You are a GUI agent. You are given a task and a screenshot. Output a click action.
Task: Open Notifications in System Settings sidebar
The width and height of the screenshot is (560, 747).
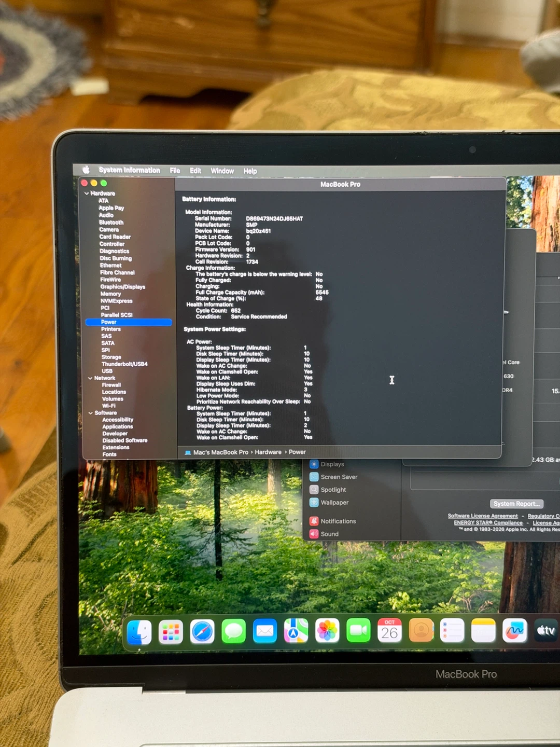(x=333, y=521)
